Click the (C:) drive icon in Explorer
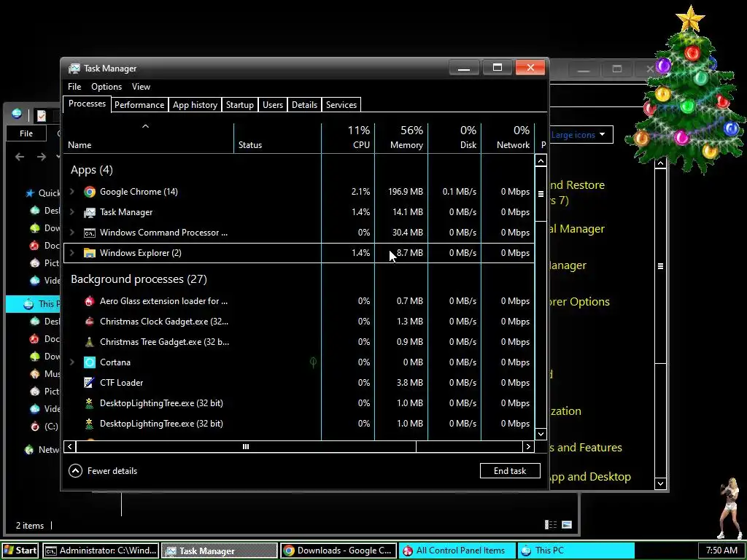 35,426
